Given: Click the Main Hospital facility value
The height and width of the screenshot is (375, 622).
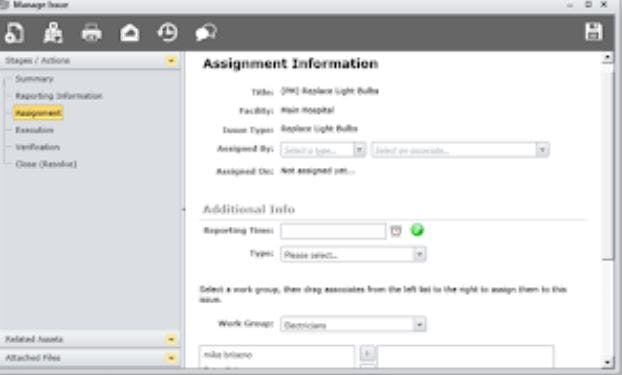Looking at the screenshot, I should 307,110.
